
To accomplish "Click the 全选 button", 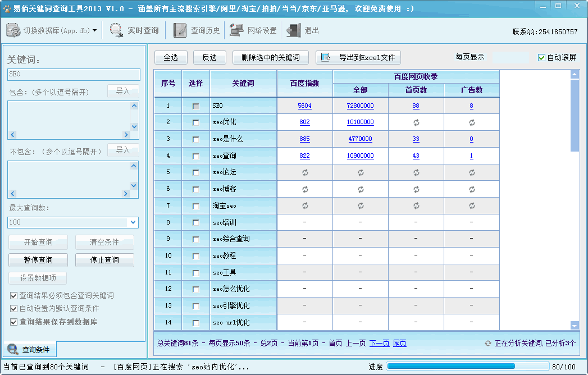I will 171,57.
